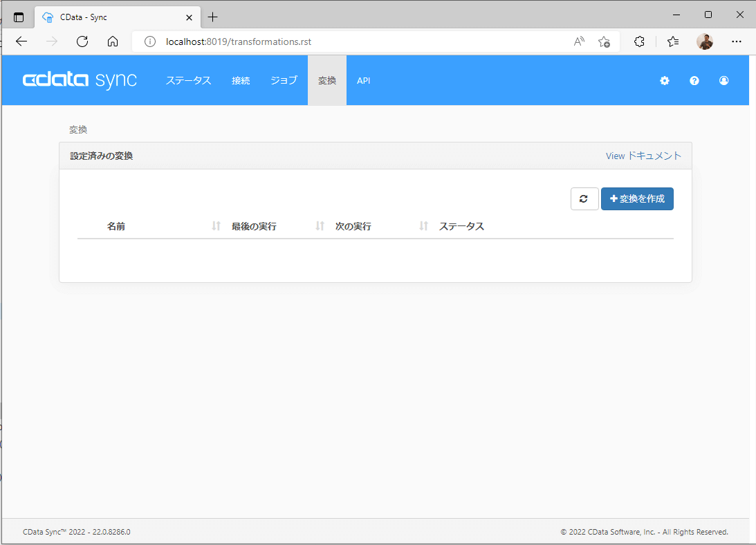The height and width of the screenshot is (545, 756).
Task: Refresh the transformations list
Action: pyautogui.click(x=584, y=198)
